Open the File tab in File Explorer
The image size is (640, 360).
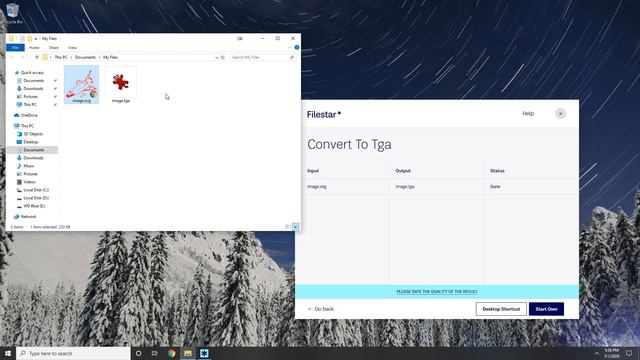15,48
